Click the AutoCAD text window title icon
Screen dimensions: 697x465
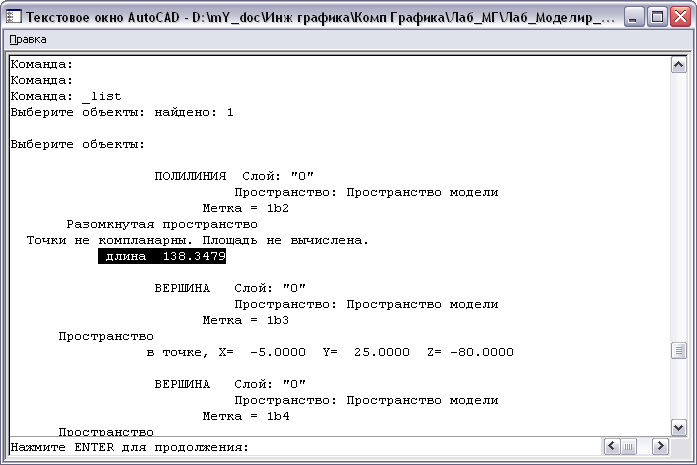tap(13, 17)
